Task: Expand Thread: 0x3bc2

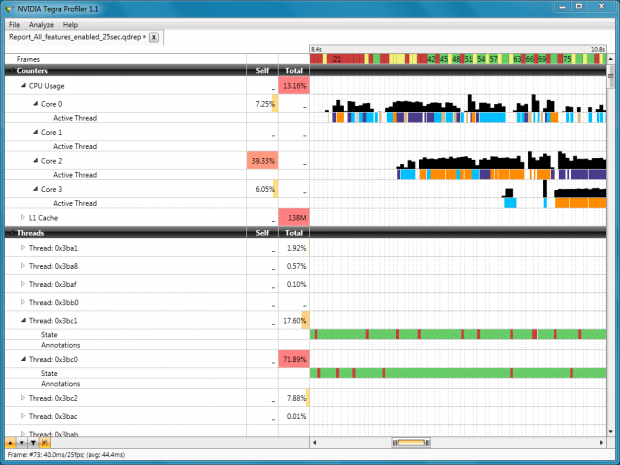Action: point(23,398)
